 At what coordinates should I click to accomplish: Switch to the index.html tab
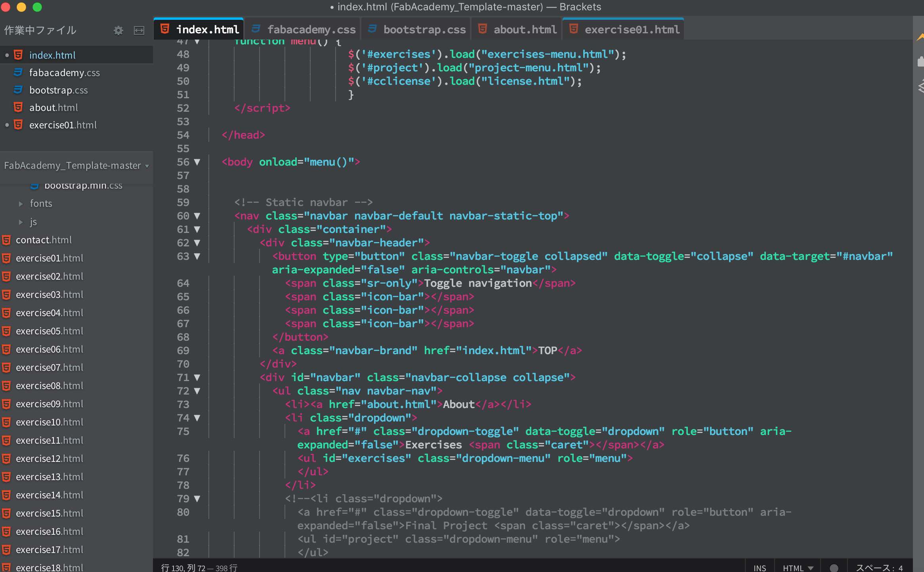point(199,29)
